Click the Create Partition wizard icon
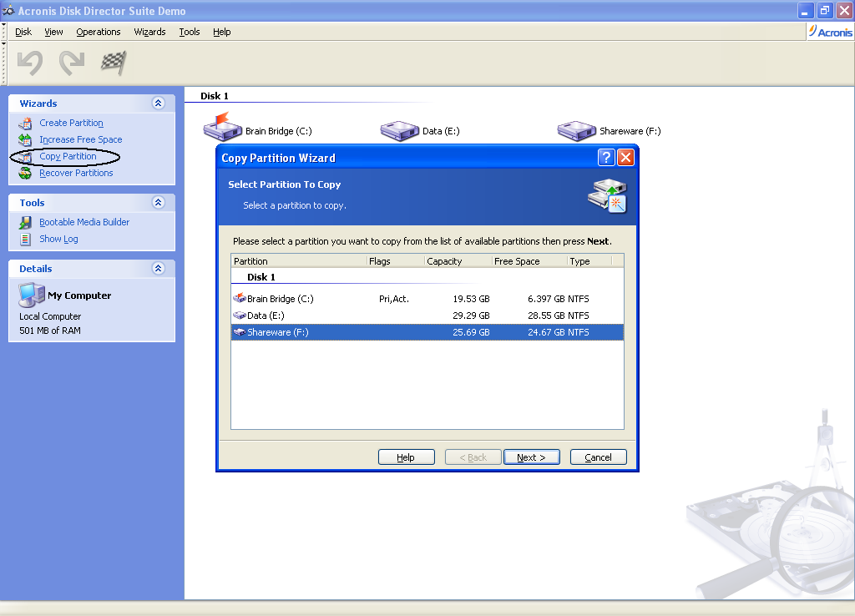The height and width of the screenshot is (616, 855). [25, 124]
